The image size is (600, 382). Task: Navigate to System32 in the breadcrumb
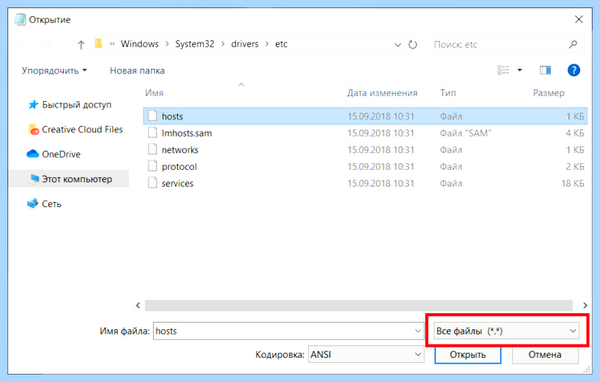click(x=195, y=44)
